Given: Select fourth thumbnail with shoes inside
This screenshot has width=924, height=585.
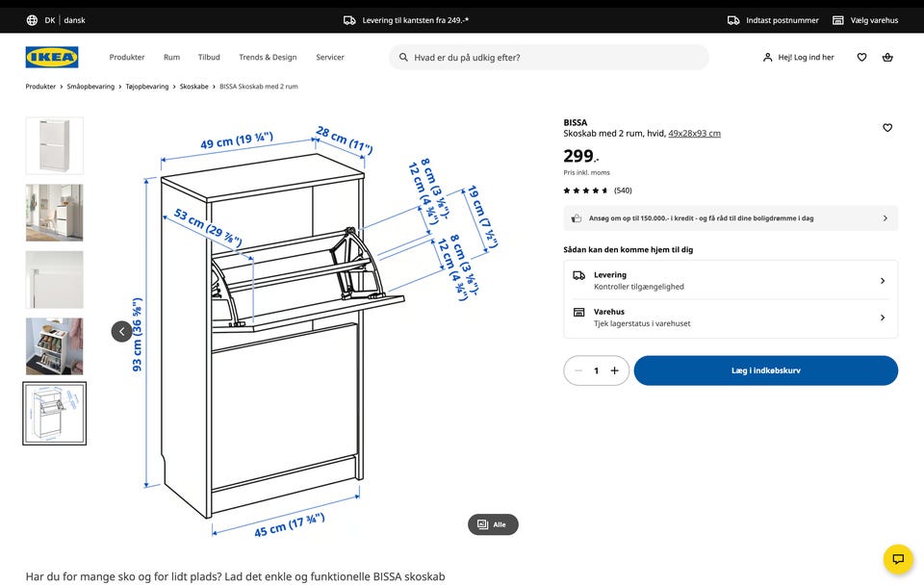Looking at the screenshot, I should (54, 346).
